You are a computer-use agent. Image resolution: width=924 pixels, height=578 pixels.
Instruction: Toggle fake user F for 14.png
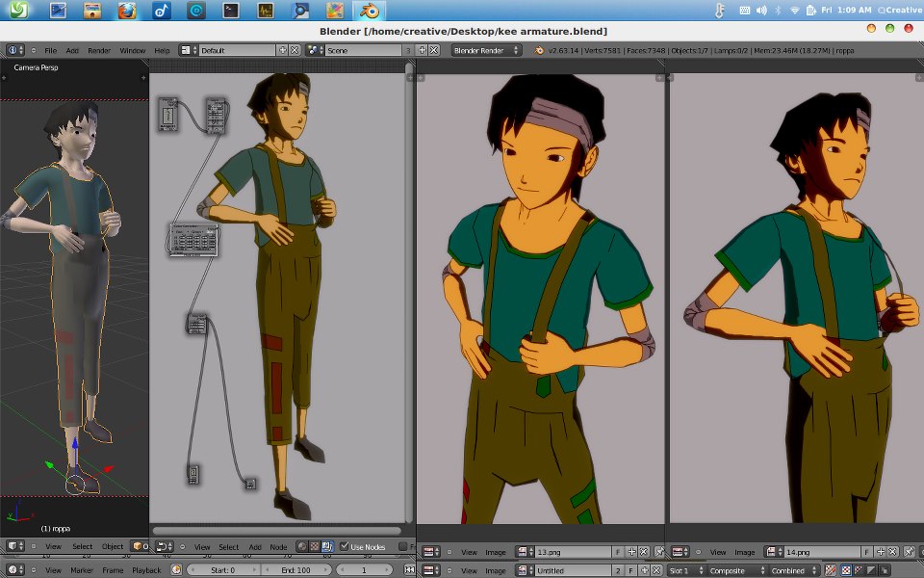[x=867, y=552]
